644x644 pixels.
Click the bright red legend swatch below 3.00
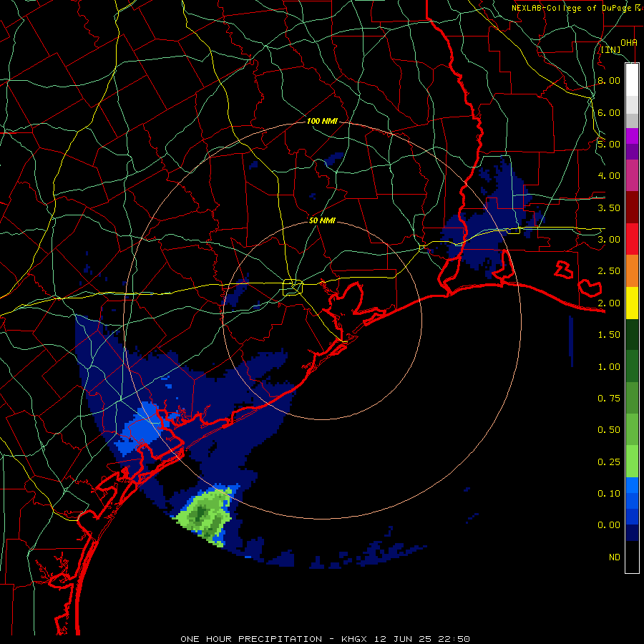pyautogui.click(x=632, y=239)
